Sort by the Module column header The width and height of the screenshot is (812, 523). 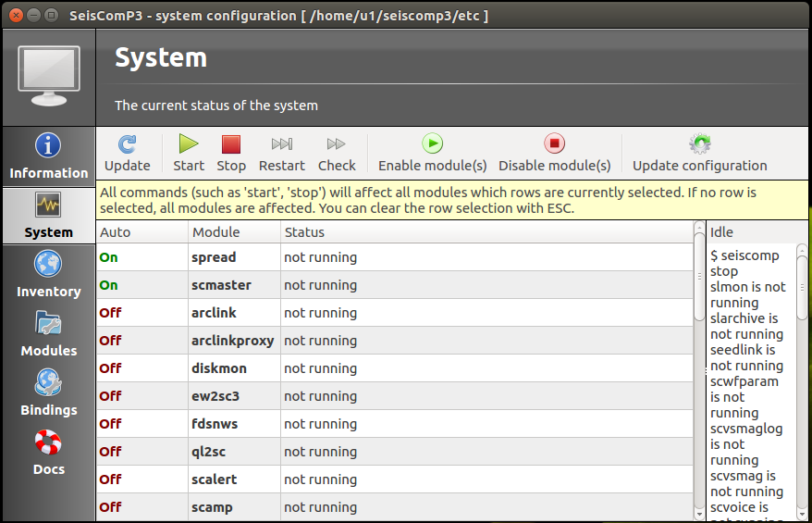(234, 232)
